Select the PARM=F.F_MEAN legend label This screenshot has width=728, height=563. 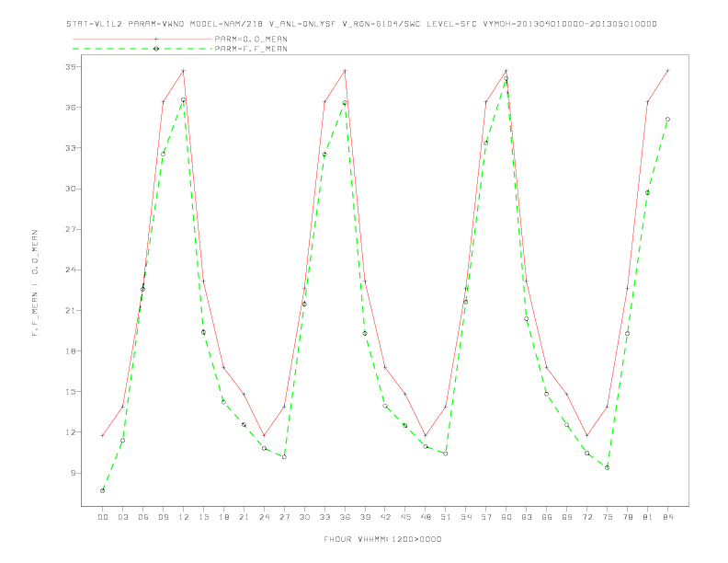coord(251,49)
